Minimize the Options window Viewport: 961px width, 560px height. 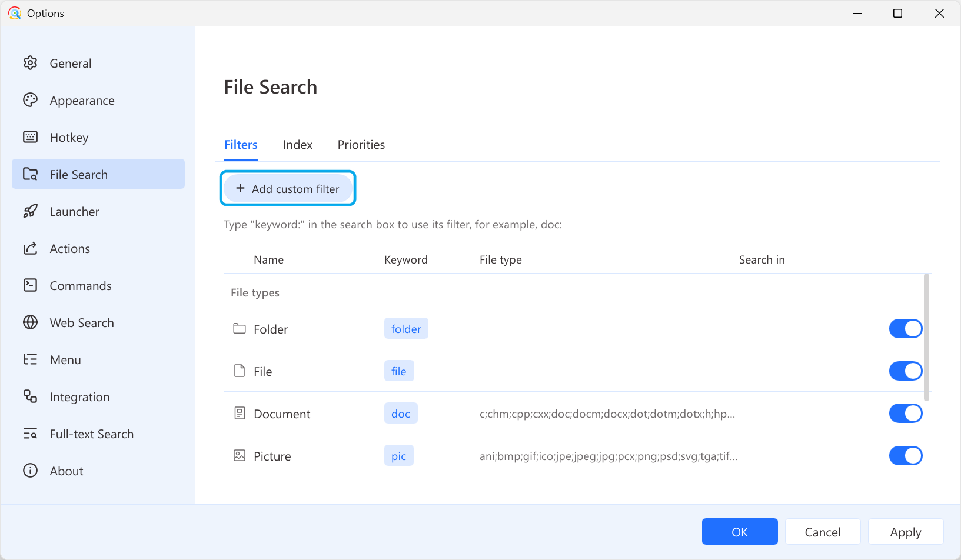[x=857, y=13]
